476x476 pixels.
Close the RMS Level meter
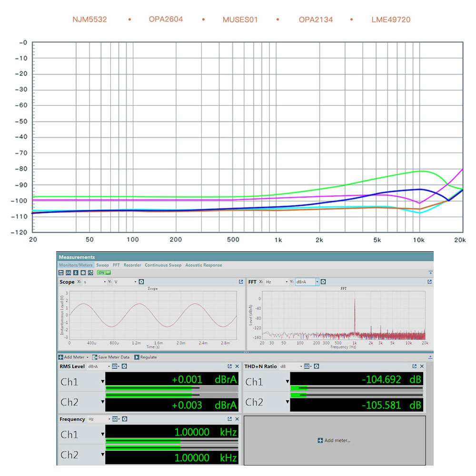[x=237, y=366]
